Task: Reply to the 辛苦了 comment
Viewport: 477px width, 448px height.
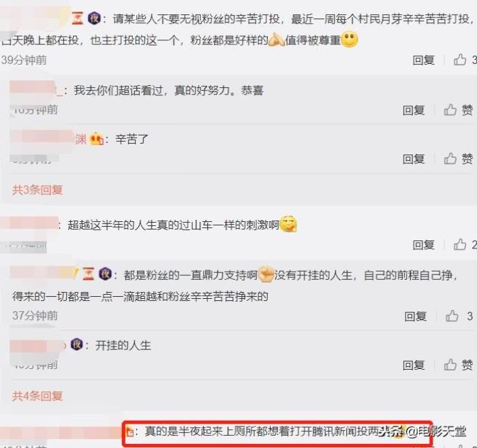Action: (x=414, y=159)
